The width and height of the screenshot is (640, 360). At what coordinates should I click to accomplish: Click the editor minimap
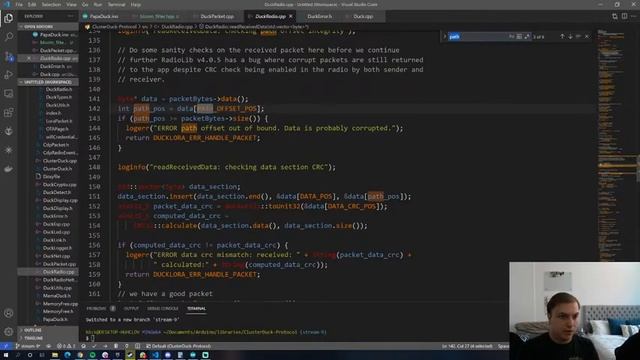(x=616, y=145)
